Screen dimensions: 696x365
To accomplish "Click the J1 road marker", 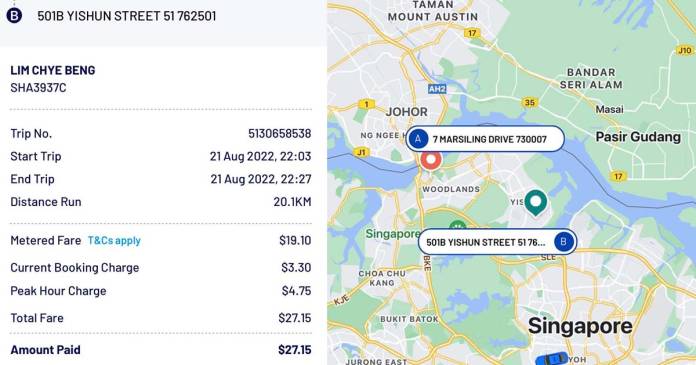I will (361, 152).
